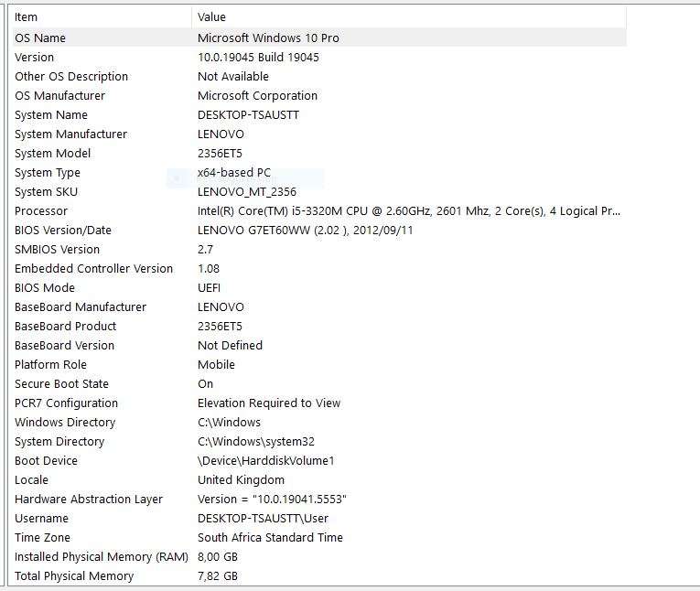Select the Locale row label
Viewport: 700px width, 591px height.
pyautogui.click(x=31, y=479)
